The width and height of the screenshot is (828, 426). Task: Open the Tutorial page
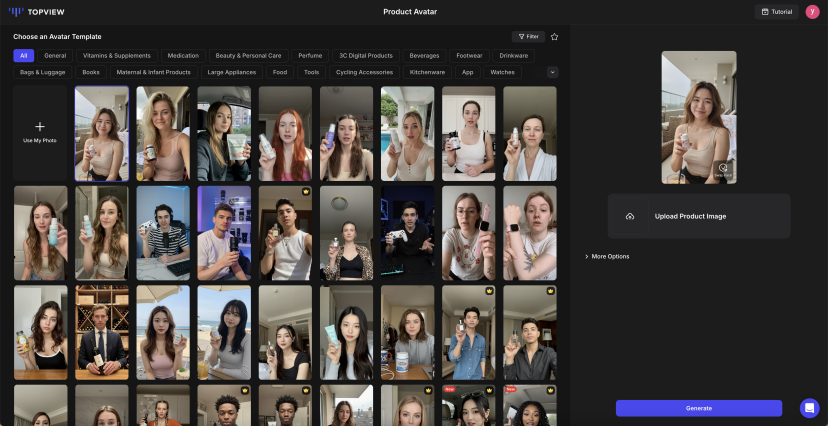[x=776, y=12]
